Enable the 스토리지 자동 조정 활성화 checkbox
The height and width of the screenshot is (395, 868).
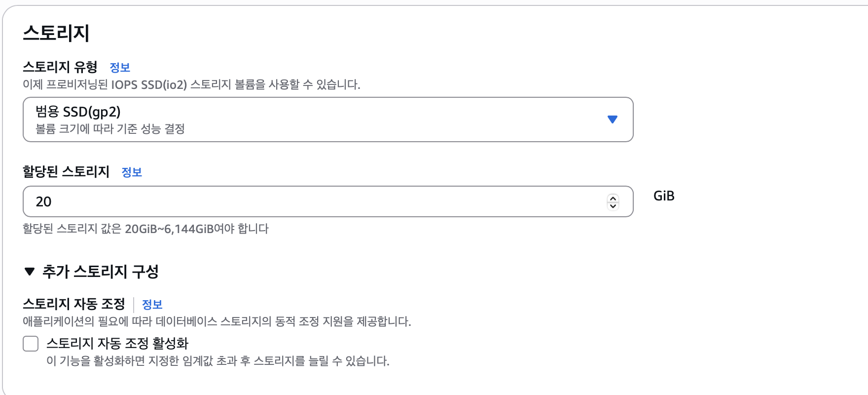[x=31, y=344]
